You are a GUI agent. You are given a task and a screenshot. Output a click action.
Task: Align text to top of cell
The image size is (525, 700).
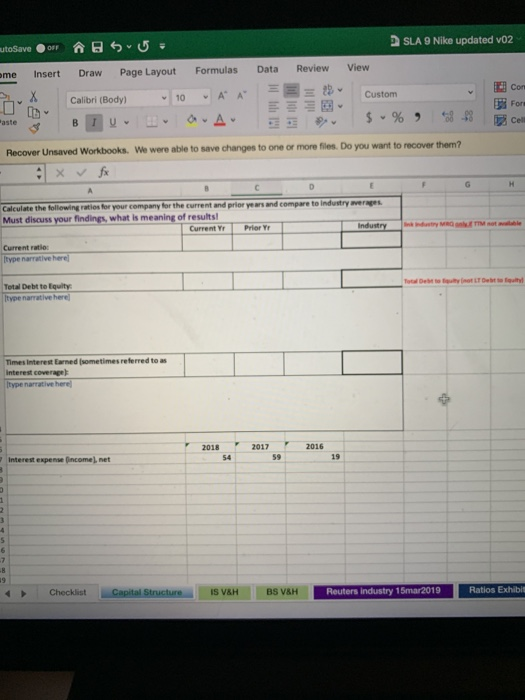[x=273, y=89]
